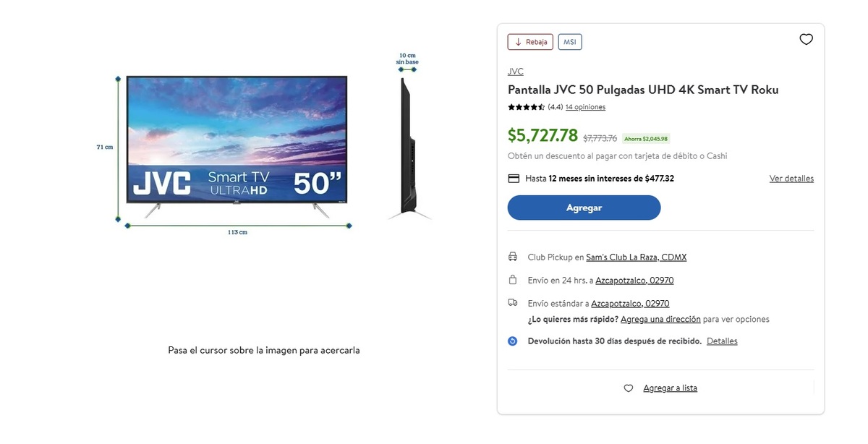This screenshot has width=868, height=444.
Task: Open the JVC brand link
Action: 516,72
